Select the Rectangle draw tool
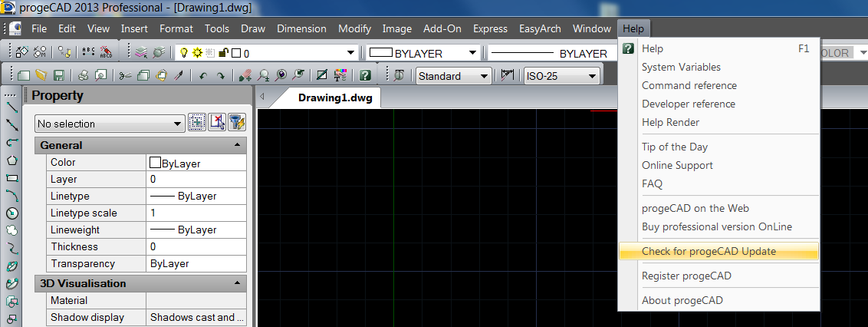 [12, 178]
